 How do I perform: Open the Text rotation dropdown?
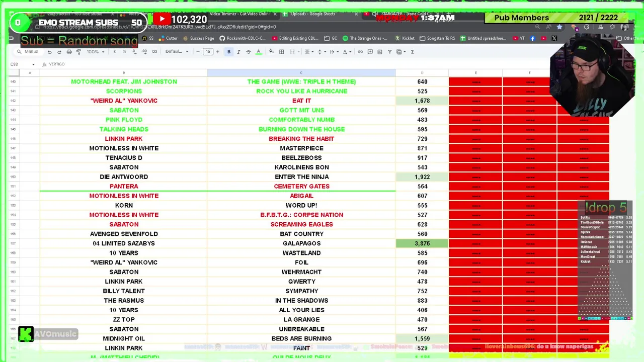pyautogui.click(x=346, y=52)
